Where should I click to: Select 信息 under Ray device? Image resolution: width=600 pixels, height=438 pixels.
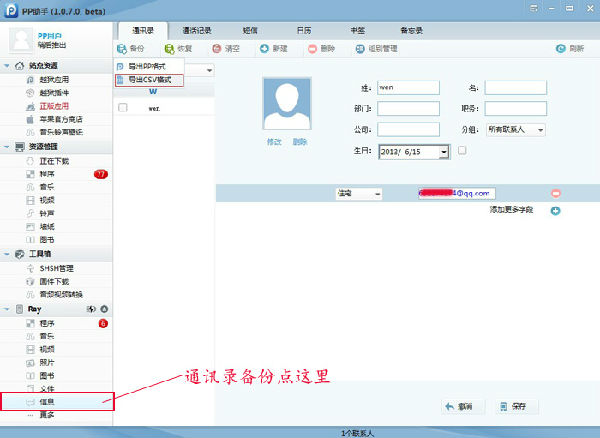click(57, 402)
